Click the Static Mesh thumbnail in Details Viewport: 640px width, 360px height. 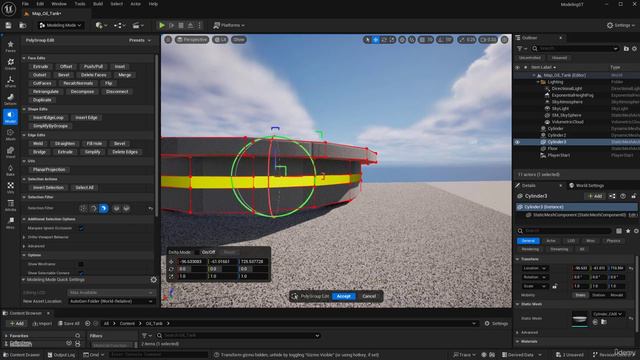pos(580,318)
